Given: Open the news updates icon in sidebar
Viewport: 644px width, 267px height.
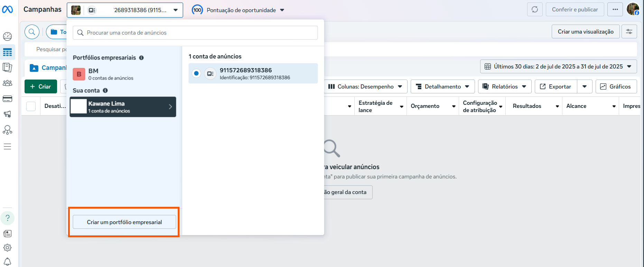Looking at the screenshot, I should point(8,234).
